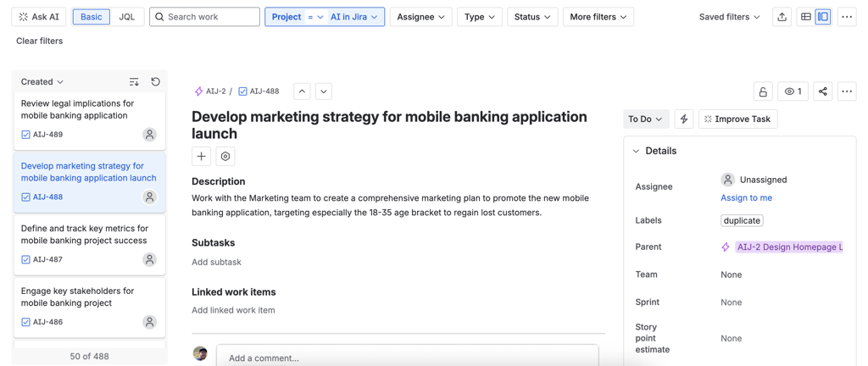Switch to list view layout icon
This screenshot has height=366, width=868.
[806, 17]
